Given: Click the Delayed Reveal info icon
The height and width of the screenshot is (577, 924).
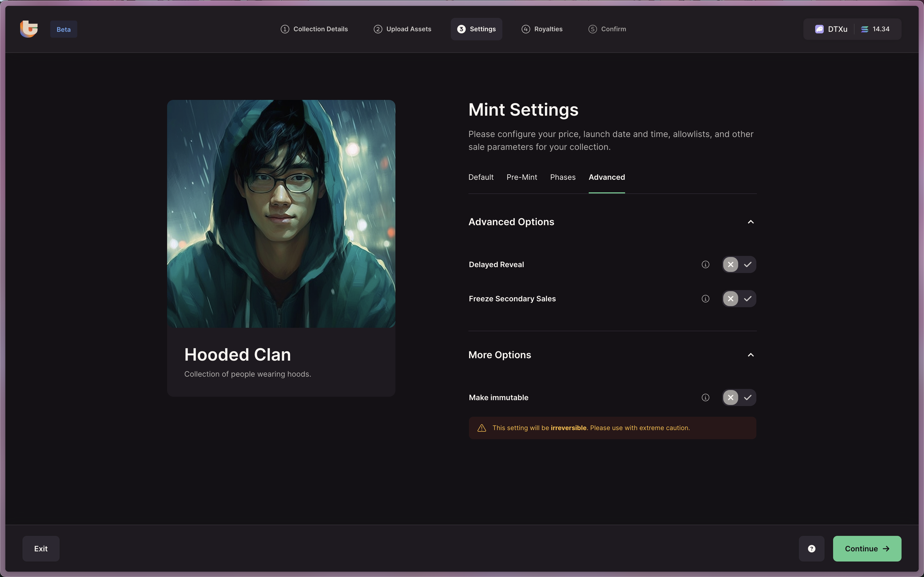Looking at the screenshot, I should (705, 264).
